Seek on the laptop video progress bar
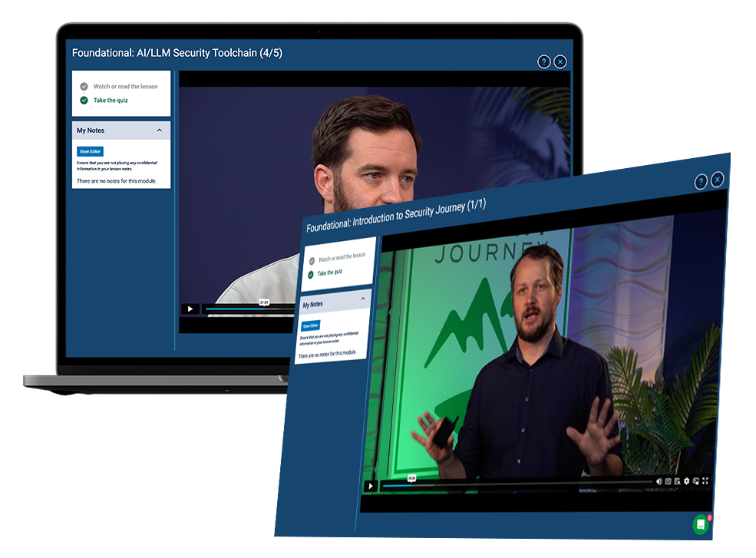Image resolution: width=756 pixels, height=558 pixels. coord(250,309)
